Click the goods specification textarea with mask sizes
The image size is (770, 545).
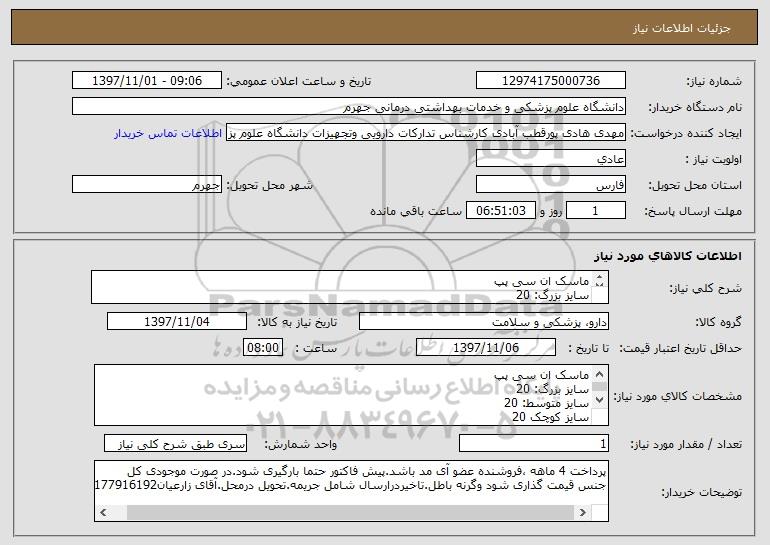pos(351,395)
